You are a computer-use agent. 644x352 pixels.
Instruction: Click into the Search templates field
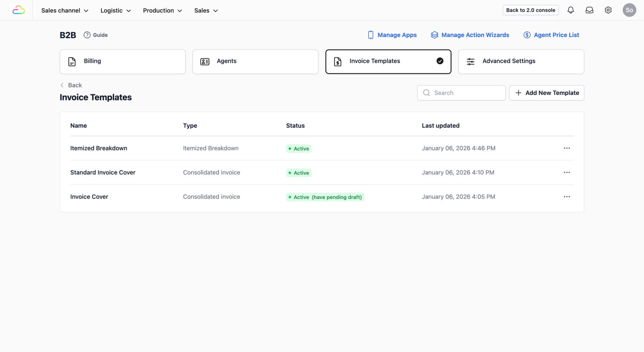[461, 93]
